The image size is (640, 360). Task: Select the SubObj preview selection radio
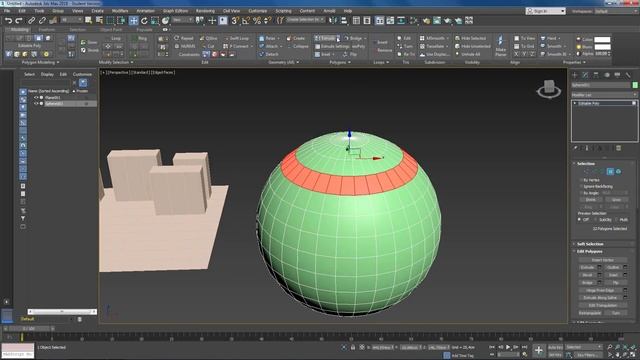[x=597, y=220]
